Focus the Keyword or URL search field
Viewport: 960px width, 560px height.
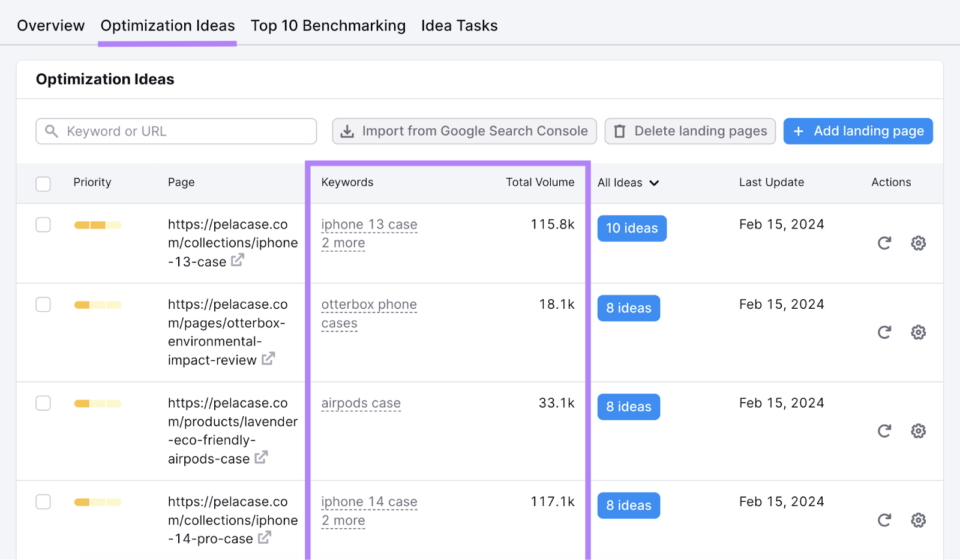pyautogui.click(x=176, y=131)
